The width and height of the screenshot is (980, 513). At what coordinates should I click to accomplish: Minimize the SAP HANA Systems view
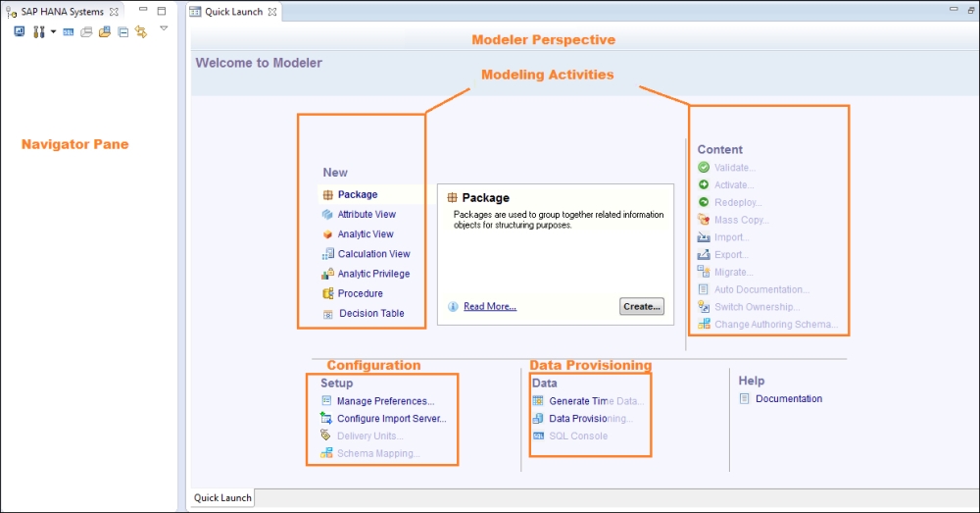[143, 10]
